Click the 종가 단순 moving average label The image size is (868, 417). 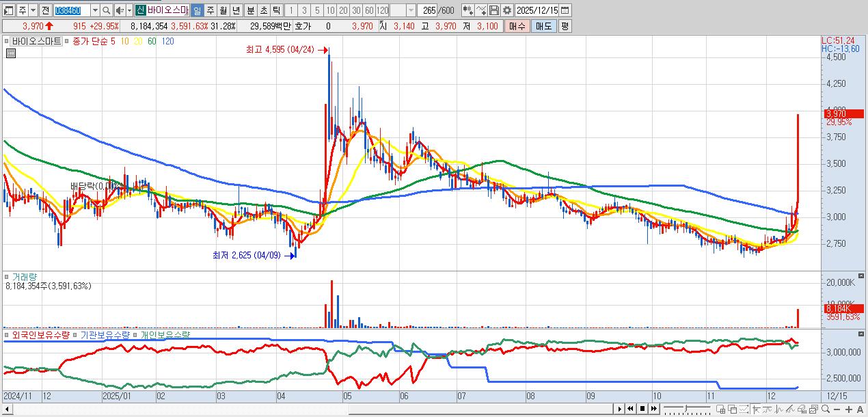pyautogui.click(x=90, y=41)
